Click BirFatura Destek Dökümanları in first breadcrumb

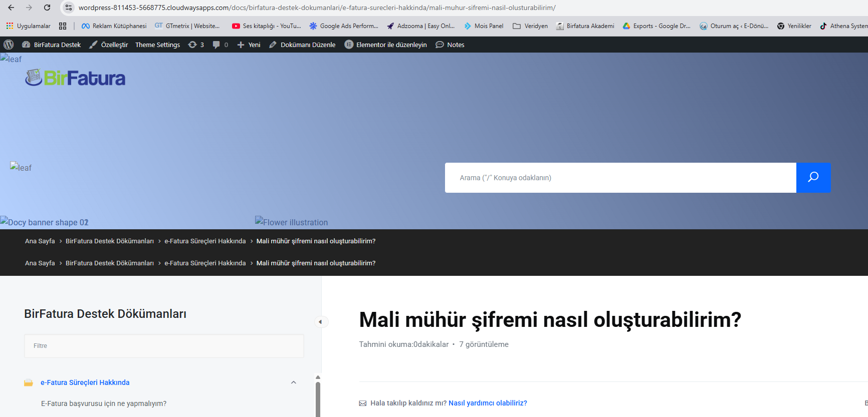pos(110,241)
